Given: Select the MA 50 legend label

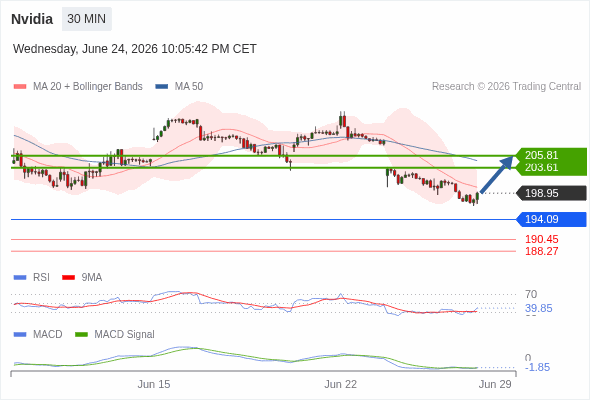Looking at the screenshot, I should [x=189, y=87].
